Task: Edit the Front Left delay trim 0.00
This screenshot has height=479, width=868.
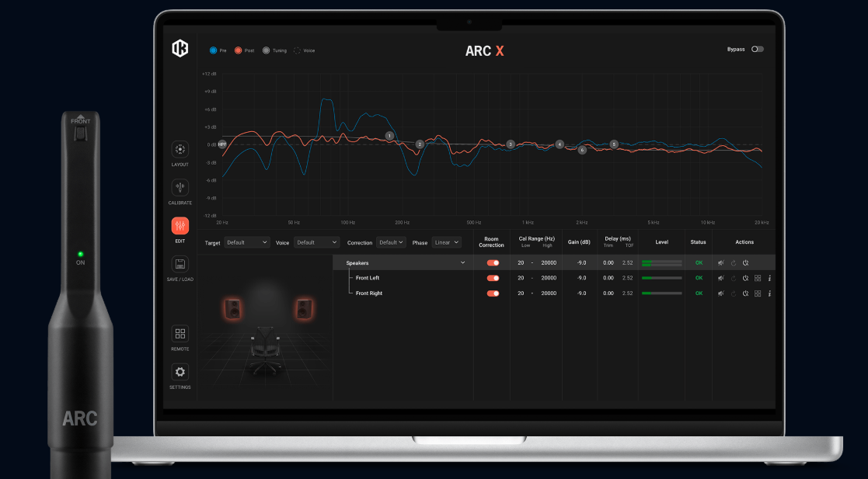Action: pos(608,278)
